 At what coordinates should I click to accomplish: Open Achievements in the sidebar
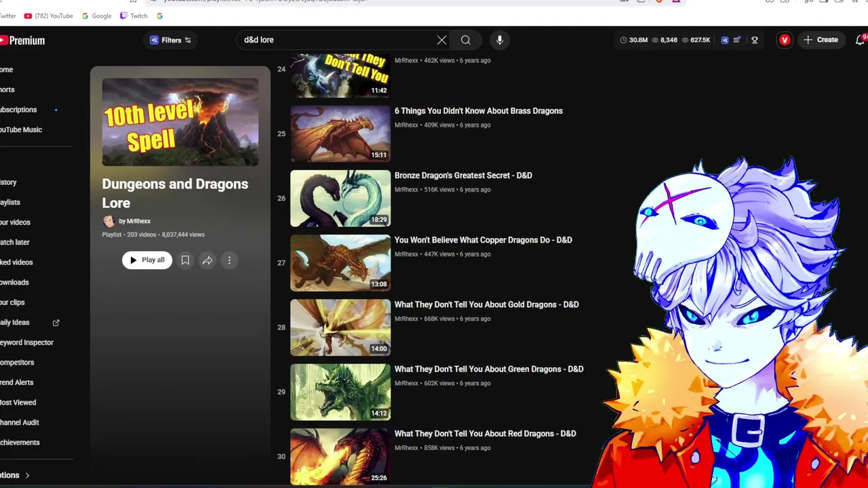[20, 443]
